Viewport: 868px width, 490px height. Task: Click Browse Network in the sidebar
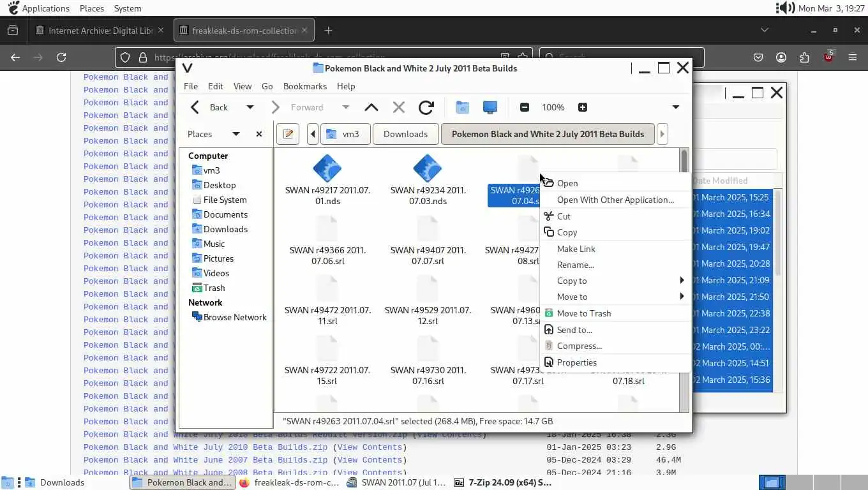[229, 317]
